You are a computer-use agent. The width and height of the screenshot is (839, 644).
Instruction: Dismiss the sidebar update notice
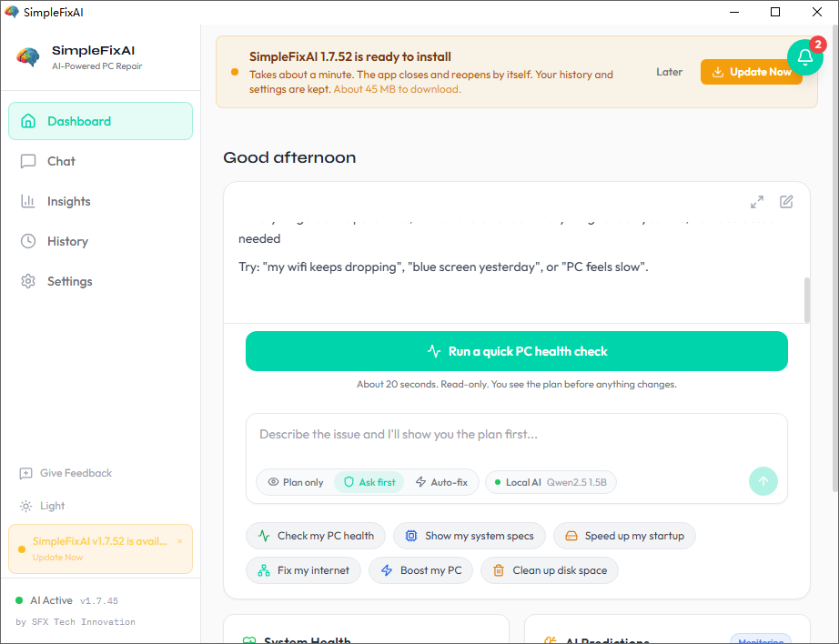pos(180,541)
